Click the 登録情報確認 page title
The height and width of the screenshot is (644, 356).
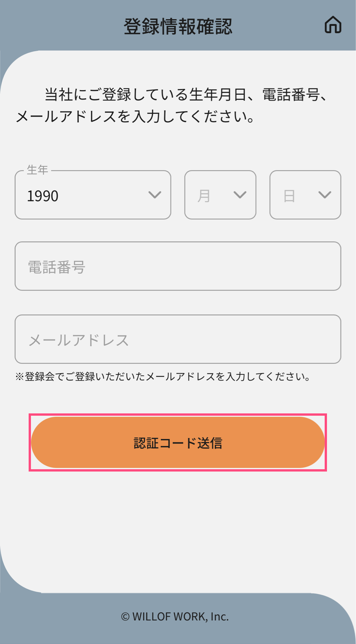178,26
